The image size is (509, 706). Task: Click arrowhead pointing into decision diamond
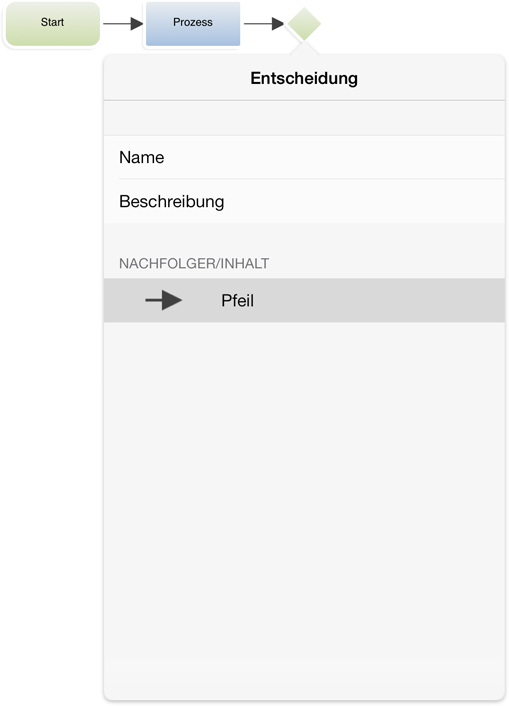tap(277, 23)
